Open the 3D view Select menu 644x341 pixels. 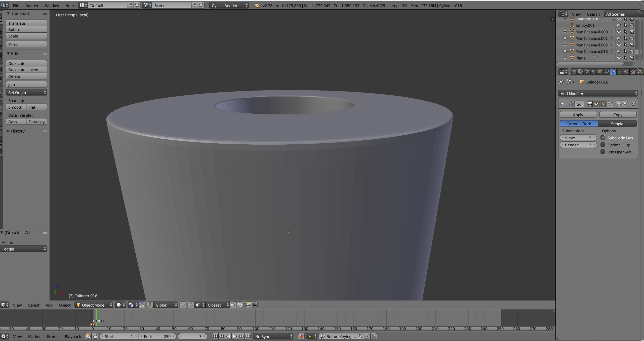coord(33,305)
